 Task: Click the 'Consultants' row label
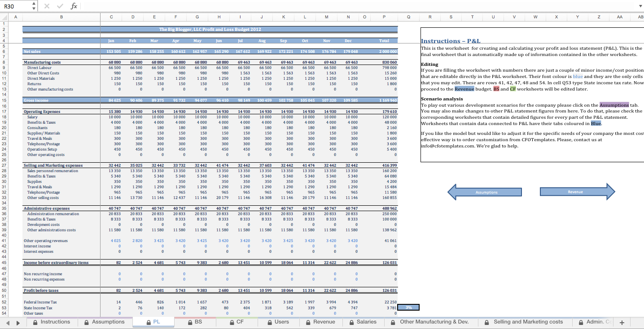tap(37, 128)
